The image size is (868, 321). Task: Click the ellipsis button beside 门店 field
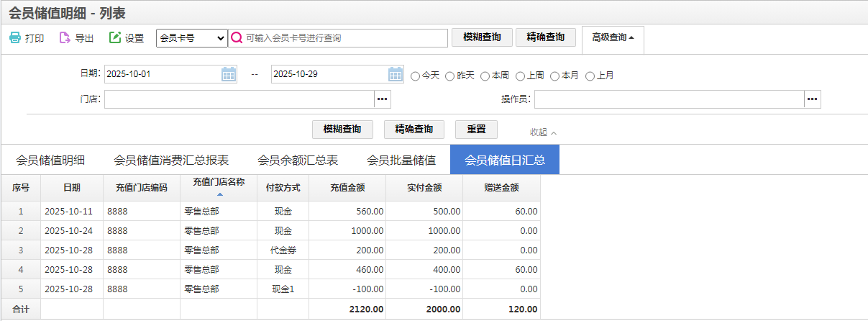click(x=382, y=99)
